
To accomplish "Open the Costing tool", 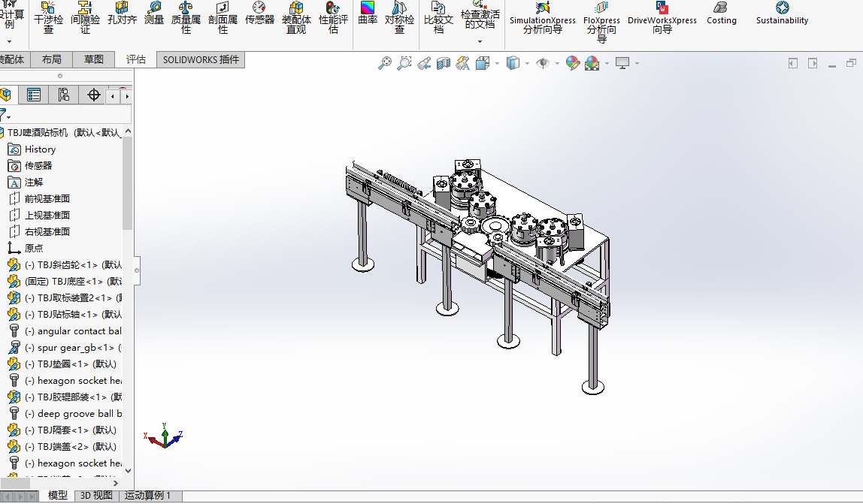I will point(721,14).
